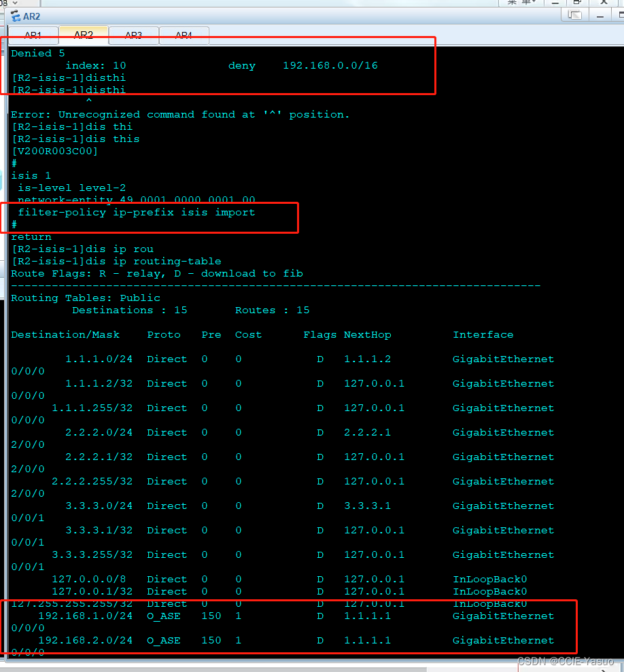Select the AR2 tab
Viewport: 624px width, 672px height.
[x=83, y=34]
